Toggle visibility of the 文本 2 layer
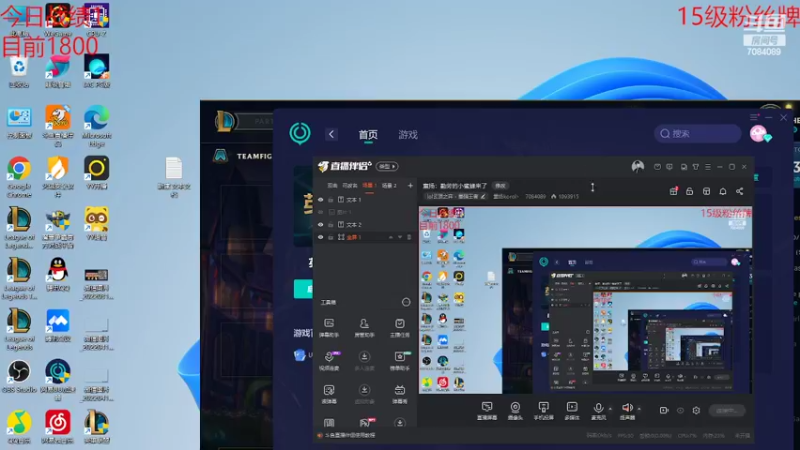The image size is (800, 450). [321, 224]
